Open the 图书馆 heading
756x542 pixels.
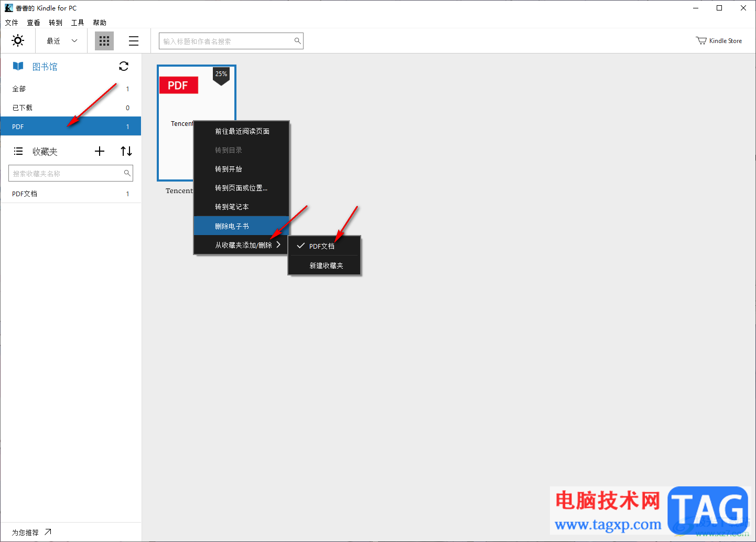pos(45,67)
